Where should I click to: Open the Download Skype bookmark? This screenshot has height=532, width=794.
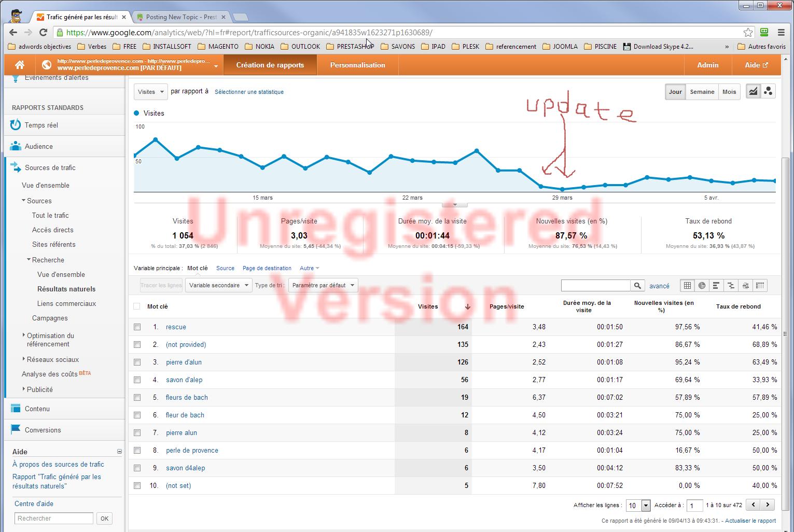tap(658, 46)
